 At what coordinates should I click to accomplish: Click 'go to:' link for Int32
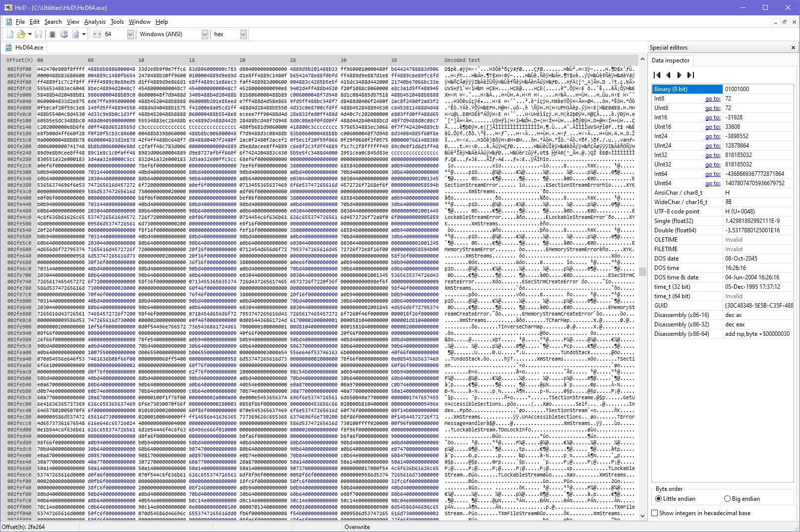click(x=713, y=155)
